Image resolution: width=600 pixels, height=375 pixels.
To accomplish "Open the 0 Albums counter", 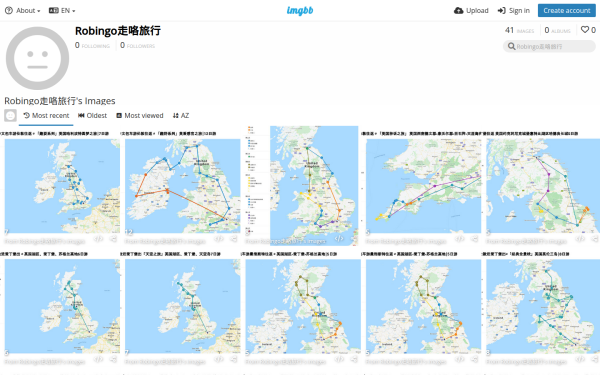I will [558, 30].
